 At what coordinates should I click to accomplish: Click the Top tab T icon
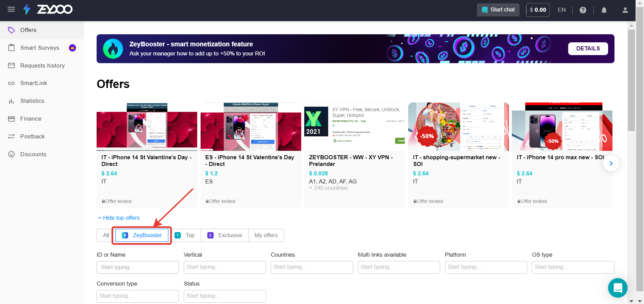(178, 235)
